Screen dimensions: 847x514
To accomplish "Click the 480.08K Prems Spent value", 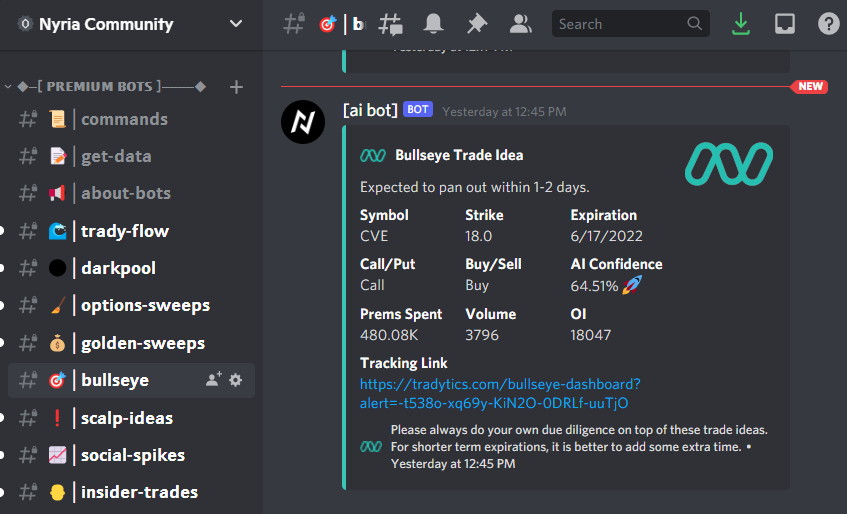I will point(389,335).
